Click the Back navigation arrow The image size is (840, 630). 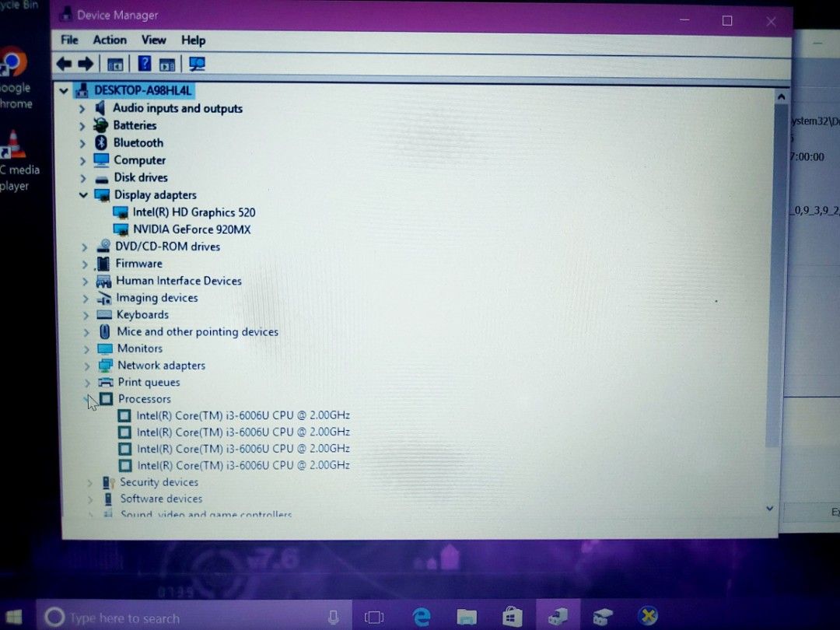(x=64, y=63)
